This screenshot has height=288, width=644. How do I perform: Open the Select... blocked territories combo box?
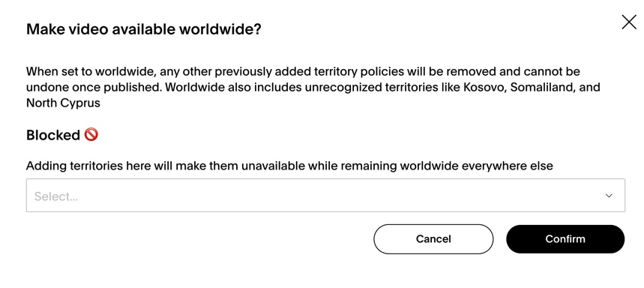click(325, 195)
